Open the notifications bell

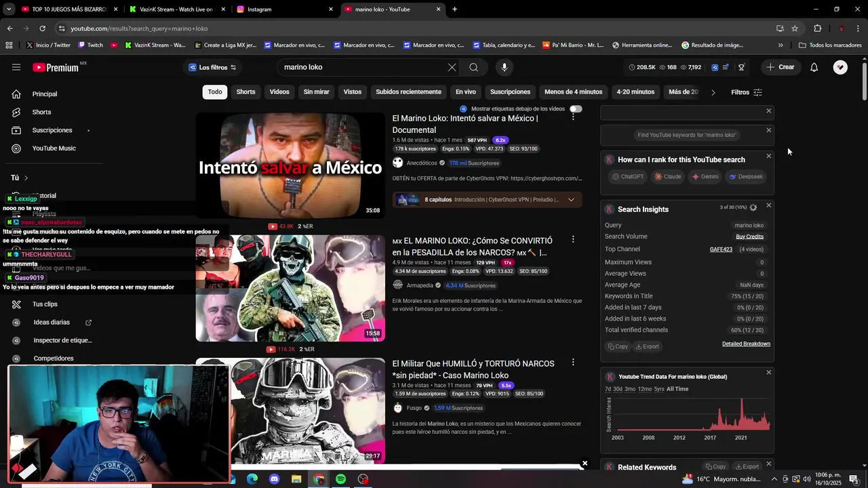tap(814, 67)
